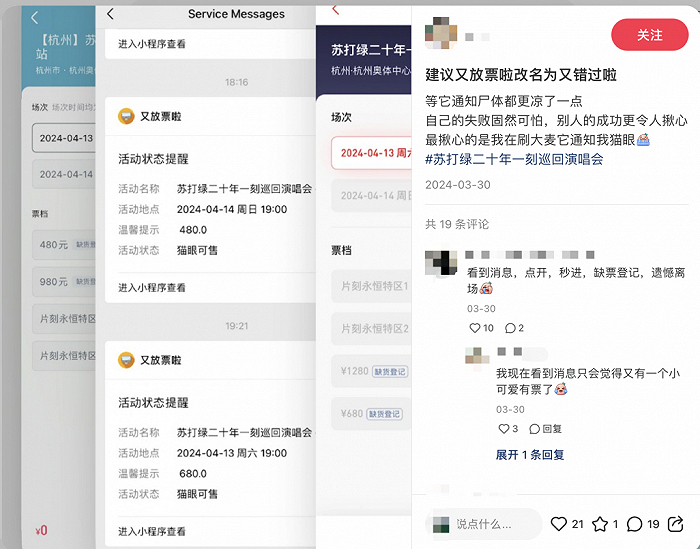The height and width of the screenshot is (549, 700).
Task: Open comments via bubble icon showing 19
Action: coord(634,524)
